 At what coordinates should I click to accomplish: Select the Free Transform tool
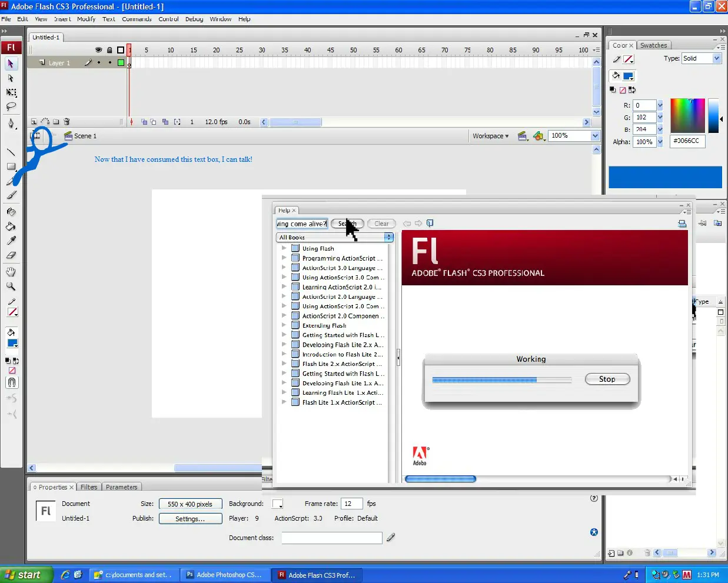coord(11,92)
